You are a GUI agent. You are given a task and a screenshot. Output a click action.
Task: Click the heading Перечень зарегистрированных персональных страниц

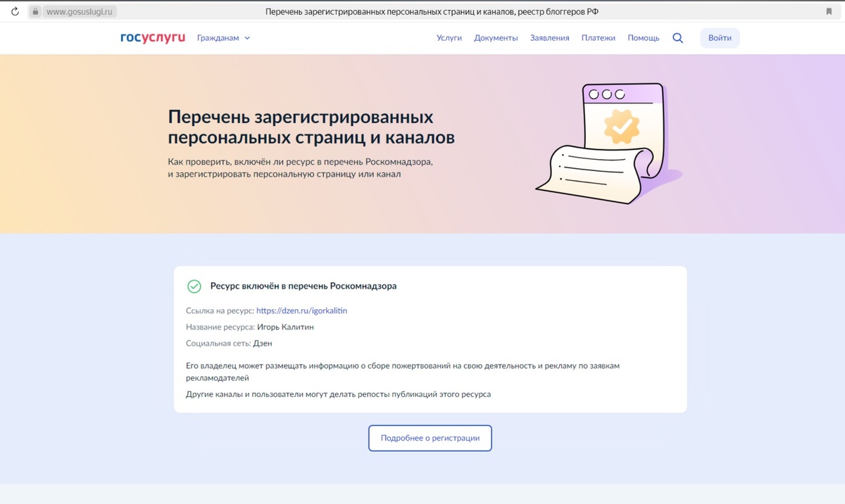(311, 127)
